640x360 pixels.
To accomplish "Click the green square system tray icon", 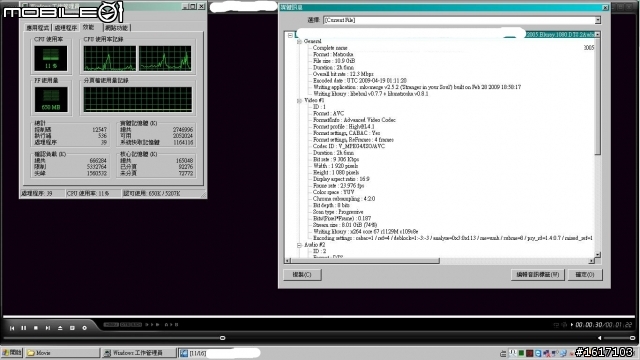I will (521, 353).
